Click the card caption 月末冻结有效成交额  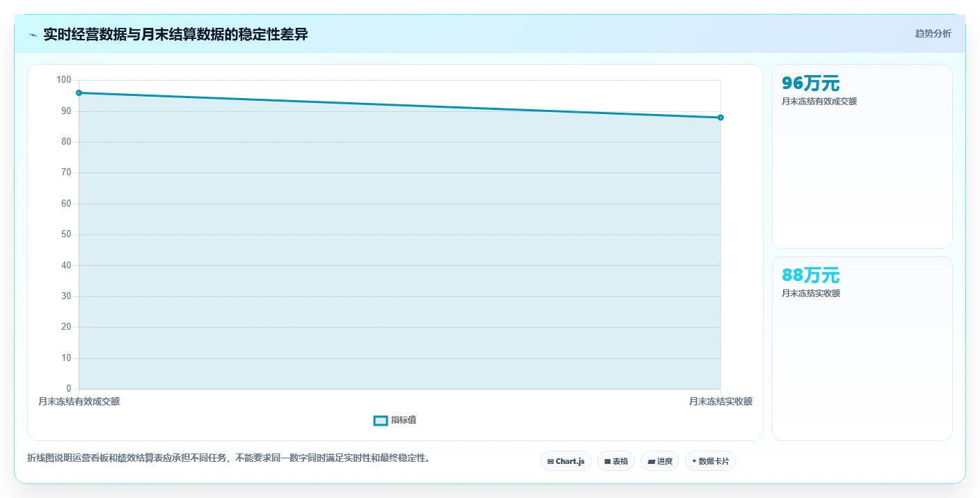click(819, 102)
